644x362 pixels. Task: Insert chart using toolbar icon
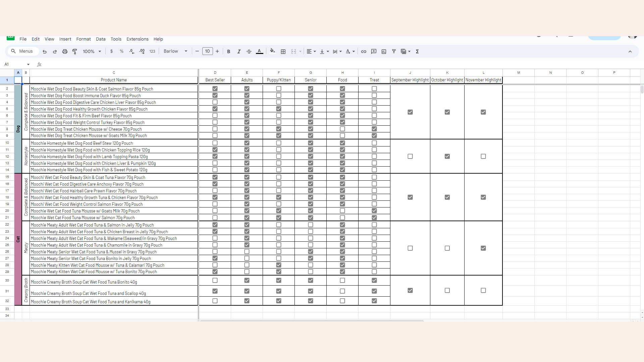point(384,52)
